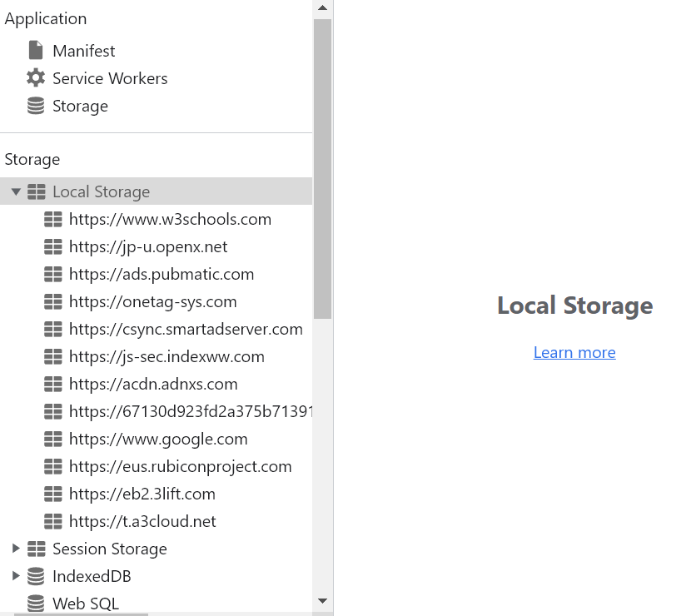Click grid icon beside https://eus.rubiconproject.com
The width and height of the screenshot is (696, 616).
click(53, 466)
